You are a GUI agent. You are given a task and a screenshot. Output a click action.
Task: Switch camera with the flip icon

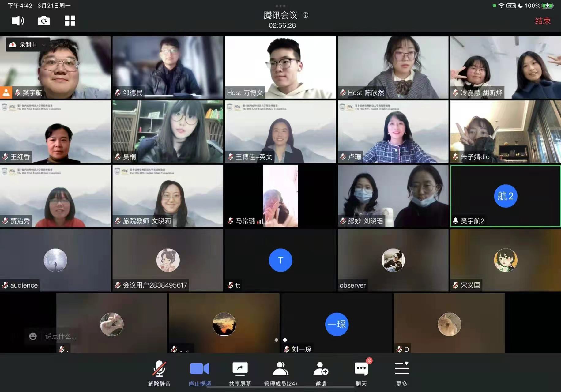click(x=44, y=21)
